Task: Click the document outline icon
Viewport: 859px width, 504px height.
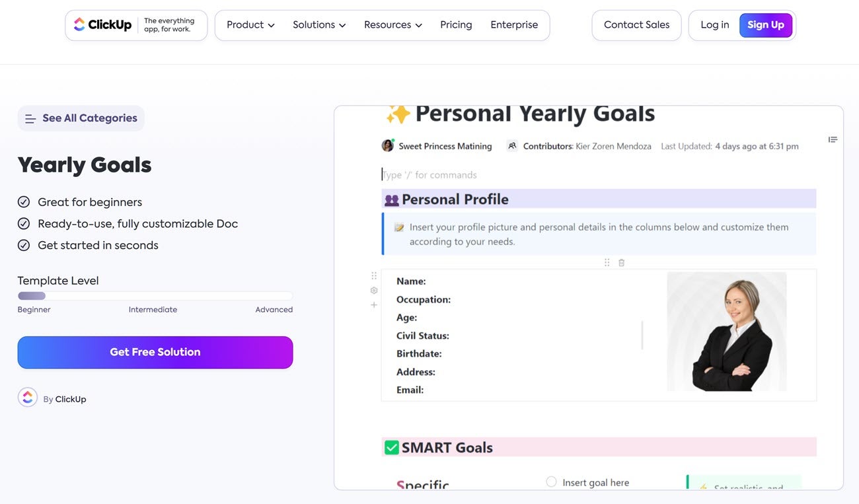Action: (833, 139)
